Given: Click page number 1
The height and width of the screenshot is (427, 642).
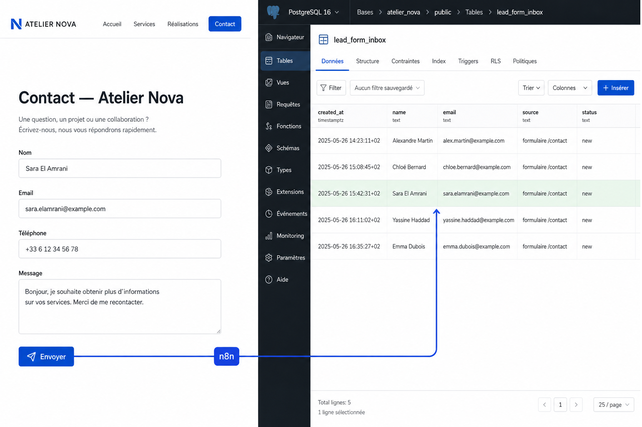Looking at the screenshot, I should 560,405.
